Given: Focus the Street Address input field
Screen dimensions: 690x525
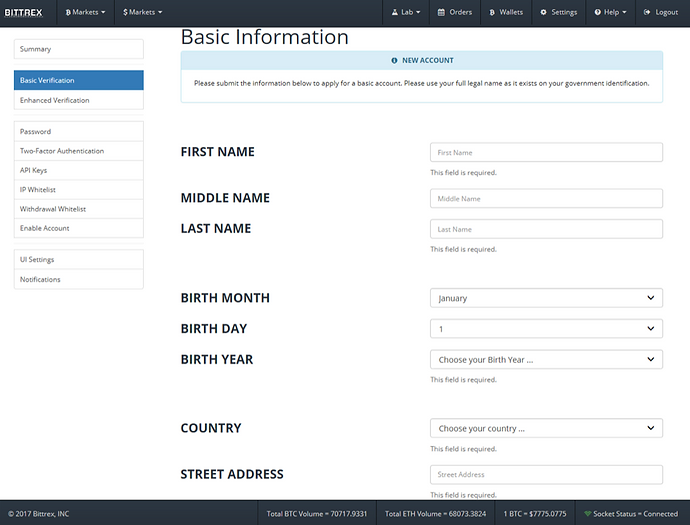Looking at the screenshot, I should click(546, 474).
